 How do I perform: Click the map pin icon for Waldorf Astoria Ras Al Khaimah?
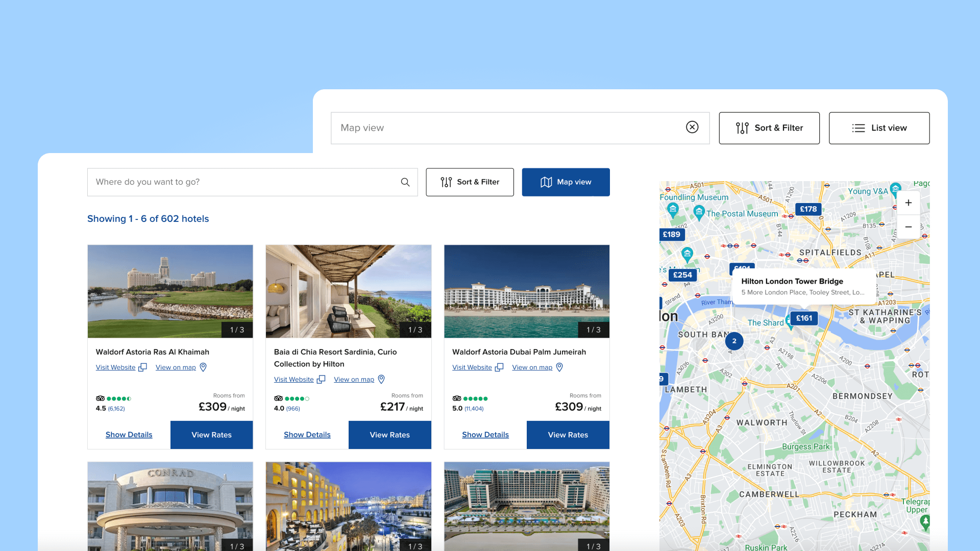(203, 367)
